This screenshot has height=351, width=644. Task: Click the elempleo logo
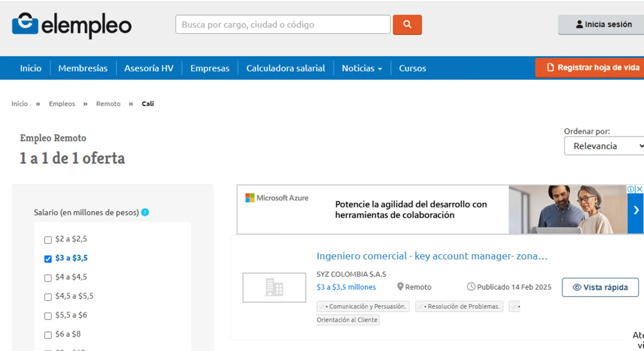coord(72,25)
